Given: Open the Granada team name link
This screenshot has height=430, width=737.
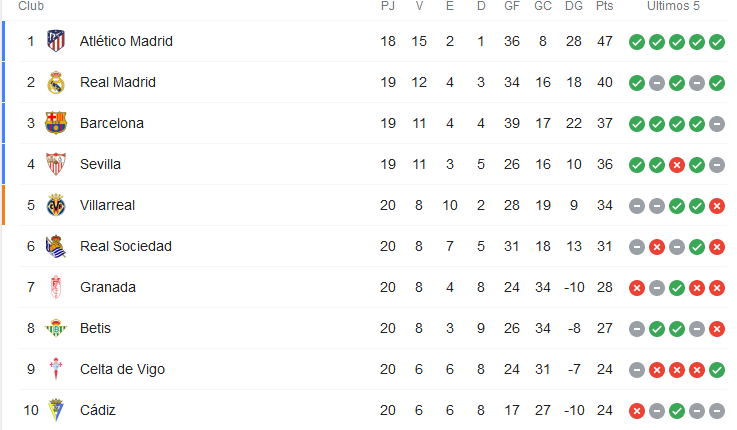Looking at the screenshot, I should pyautogui.click(x=108, y=287).
